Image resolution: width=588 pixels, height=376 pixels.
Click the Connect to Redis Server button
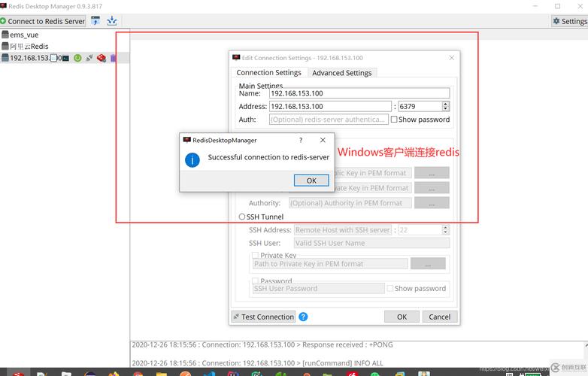[x=43, y=21]
